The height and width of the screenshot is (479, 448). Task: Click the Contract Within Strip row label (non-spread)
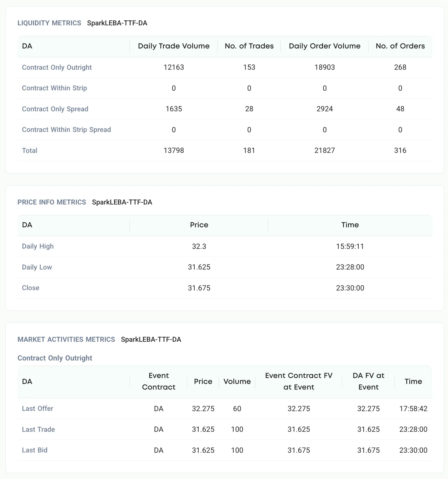[x=54, y=88]
